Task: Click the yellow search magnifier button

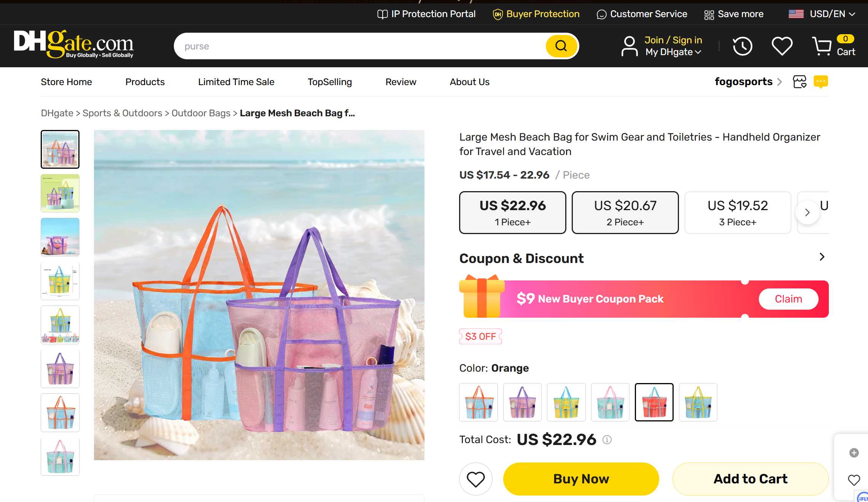Action: (x=561, y=46)
